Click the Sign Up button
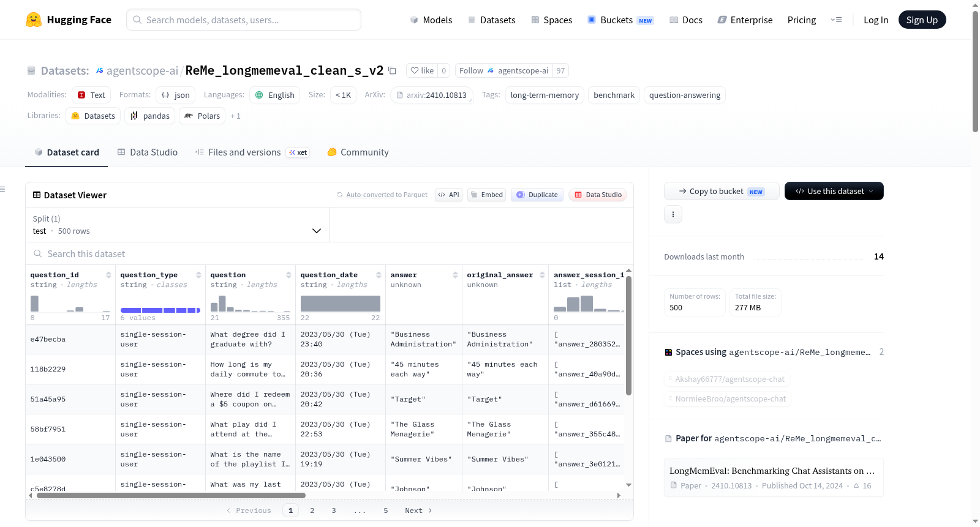The height and width of the screenshot is (527, 980). click(x=922, y=20)
